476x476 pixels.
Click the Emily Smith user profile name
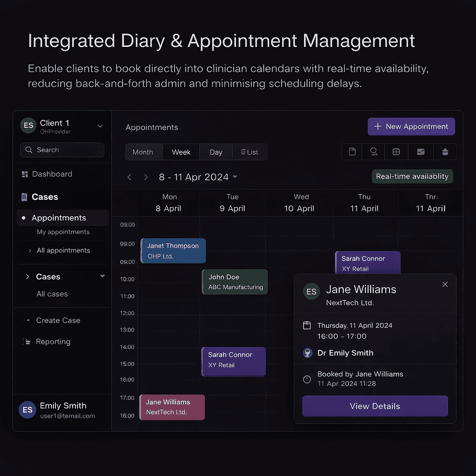click(63, 405)
